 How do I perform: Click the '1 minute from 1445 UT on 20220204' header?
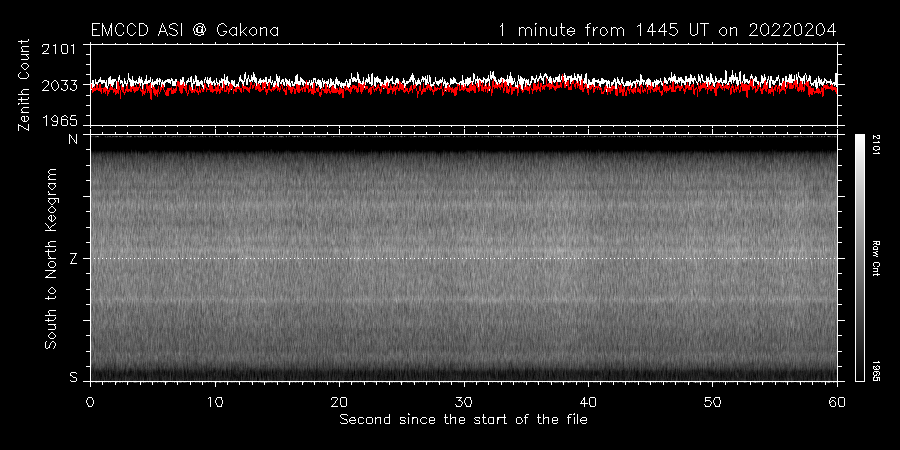tap(668, 30)
